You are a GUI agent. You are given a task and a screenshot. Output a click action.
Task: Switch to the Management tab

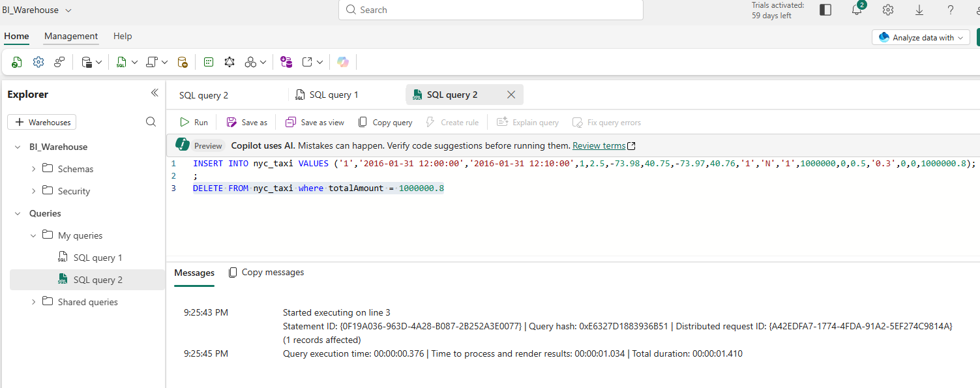pos(71,37)
